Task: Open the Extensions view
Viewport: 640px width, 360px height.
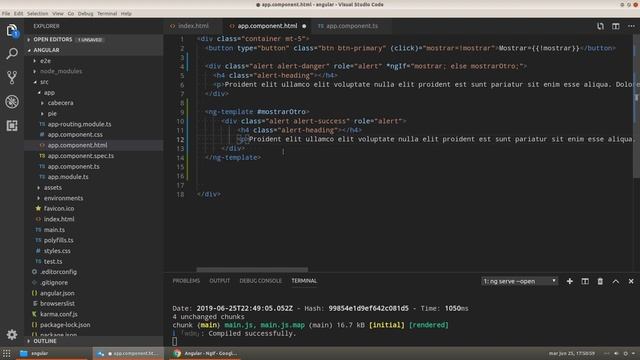Action: click(12, 125)
